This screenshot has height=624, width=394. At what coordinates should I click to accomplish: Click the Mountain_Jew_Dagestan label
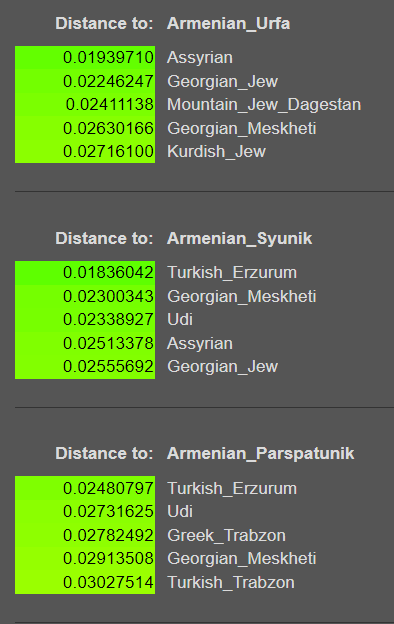pos(264,105)
